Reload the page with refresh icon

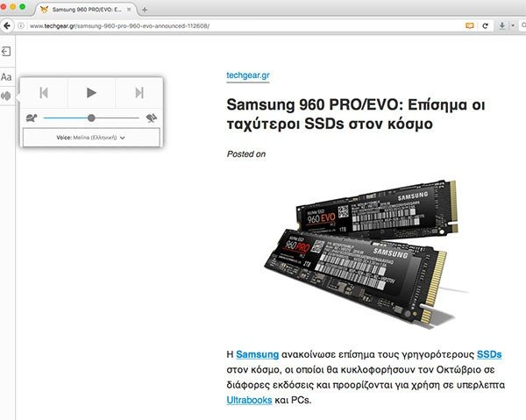point(485,25)
